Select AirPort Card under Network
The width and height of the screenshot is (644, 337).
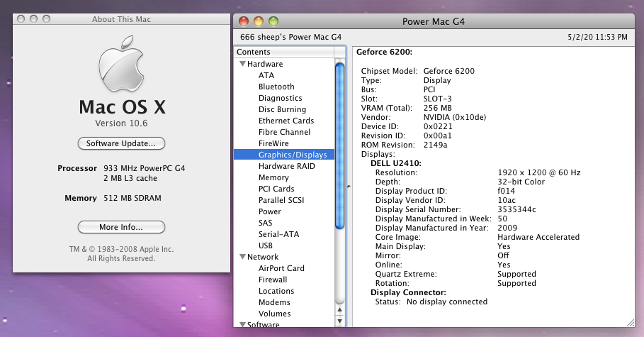click(x=281, y=268)
